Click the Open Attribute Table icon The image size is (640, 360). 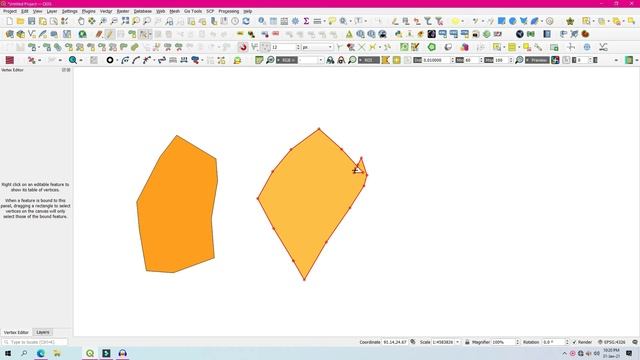pos(273,21)
